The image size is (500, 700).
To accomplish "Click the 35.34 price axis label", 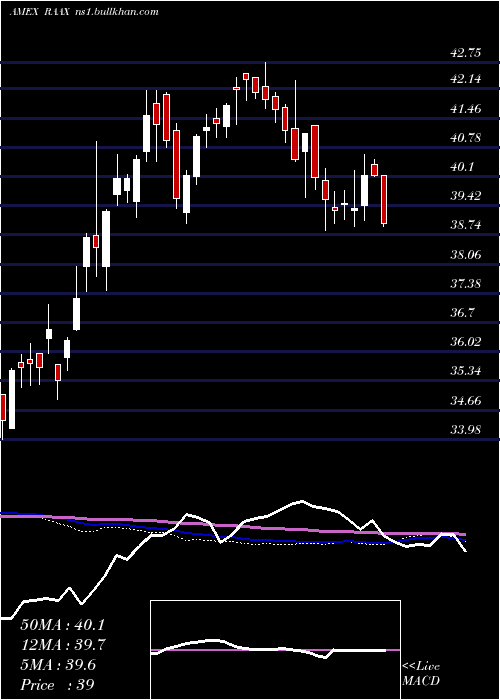I will 466,371.
